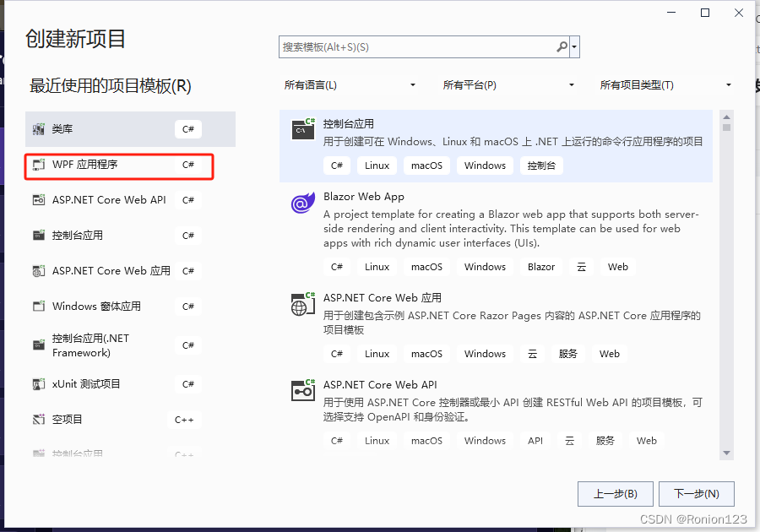The height and width of the screenshot is (532, 760).
Task: Click 服务 tag under ASP.NET Core Web 应用
Action: [568, 354]
